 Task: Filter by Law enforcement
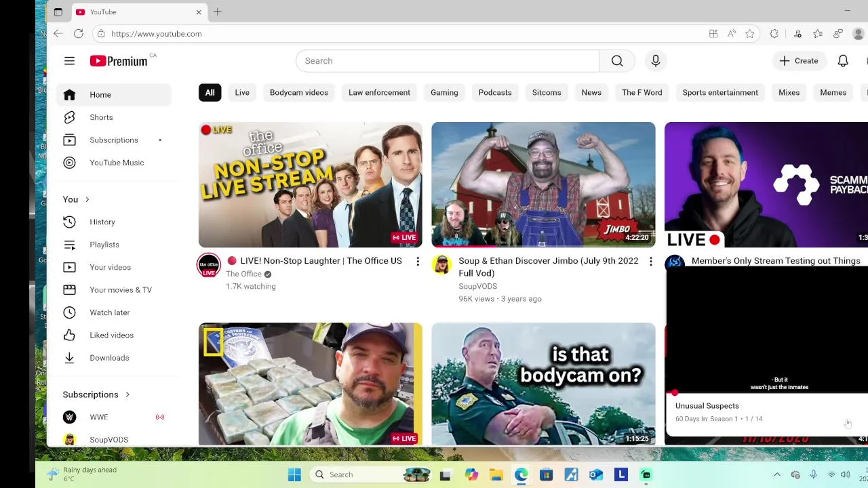coord(379,93)
